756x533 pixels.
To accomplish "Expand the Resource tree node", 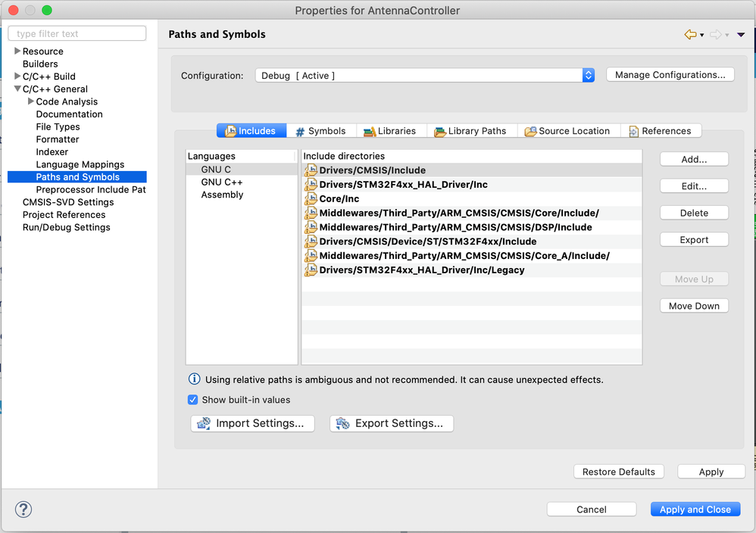I will coord(18,51).
